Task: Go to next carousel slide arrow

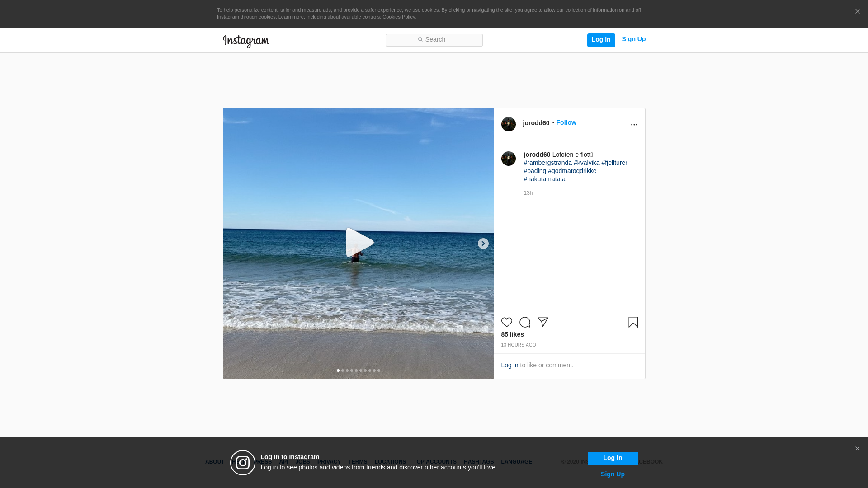Action: point(483,244)
